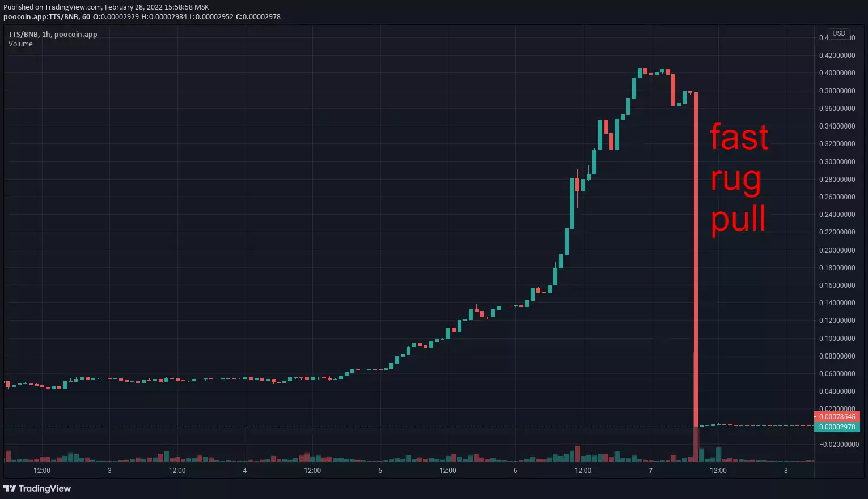Click the TradingView logo at bottom left
This screenshot has width=868, height=499.
[37, 488]
